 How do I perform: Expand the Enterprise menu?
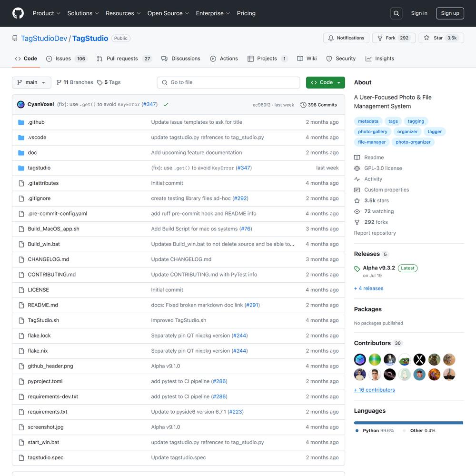(213, 13)
